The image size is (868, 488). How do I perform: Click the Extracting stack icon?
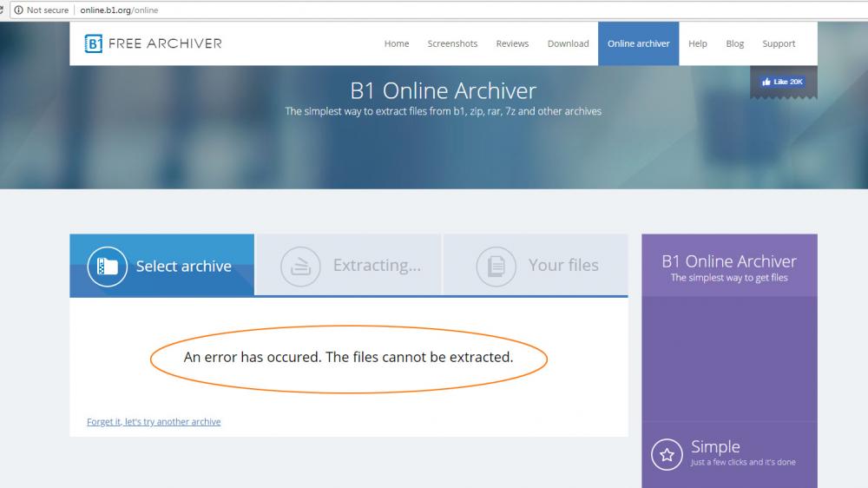[300, 267]
